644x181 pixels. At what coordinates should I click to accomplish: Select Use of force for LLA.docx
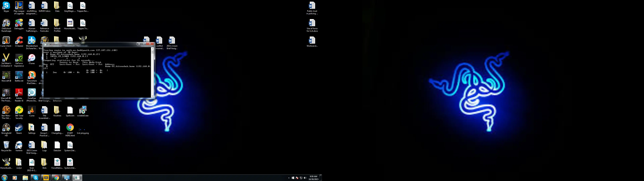(312, 25)
